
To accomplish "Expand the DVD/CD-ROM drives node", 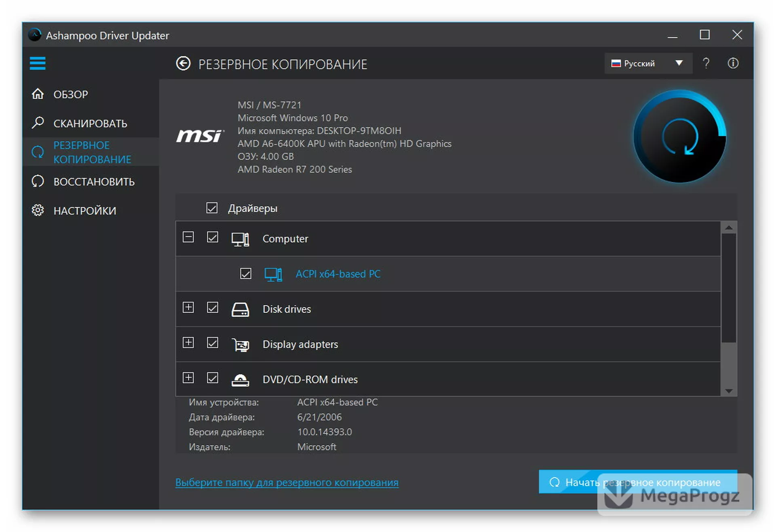I will click(188, 378).
